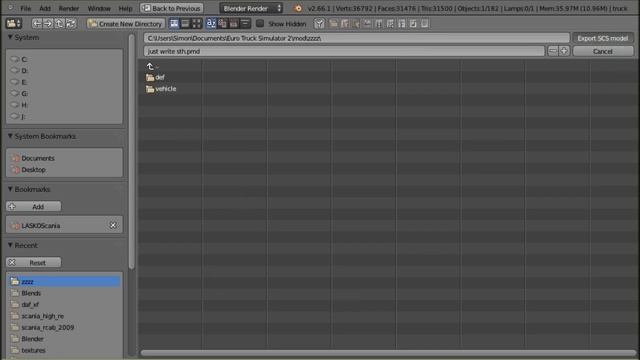The width and height of the screenshot is (640, 360).
Task: Switch to detailed list display
Action: click(x=185, y=24)
